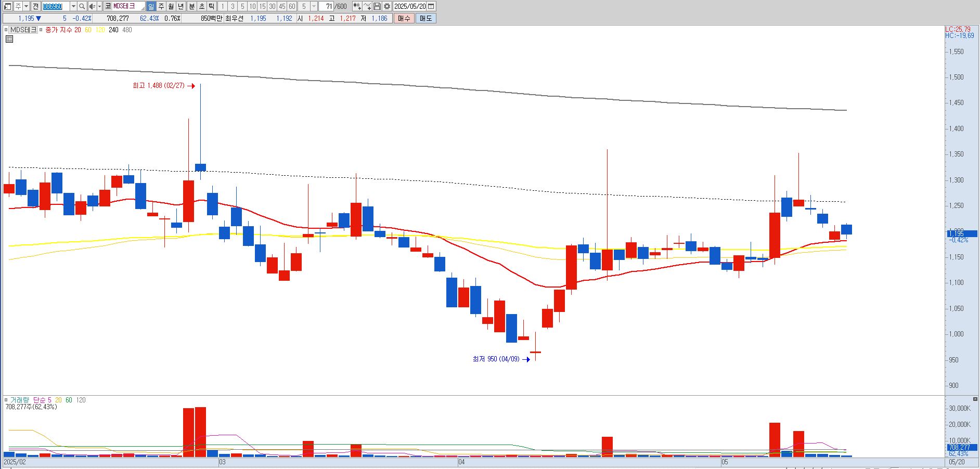Click the data grid table icon
980x469 pixels.
[9, 38]
